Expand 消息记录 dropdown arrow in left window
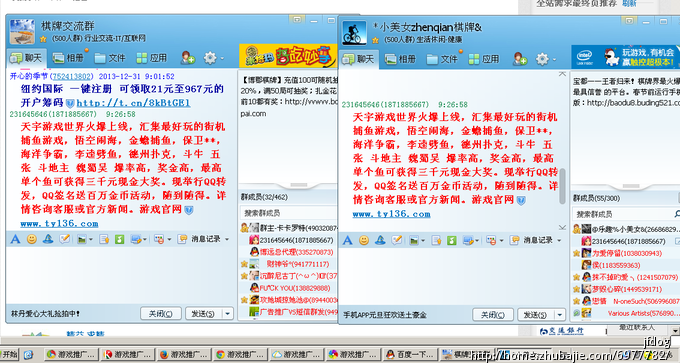The width and height of the screenshot is (680, 363). (227, 239)
